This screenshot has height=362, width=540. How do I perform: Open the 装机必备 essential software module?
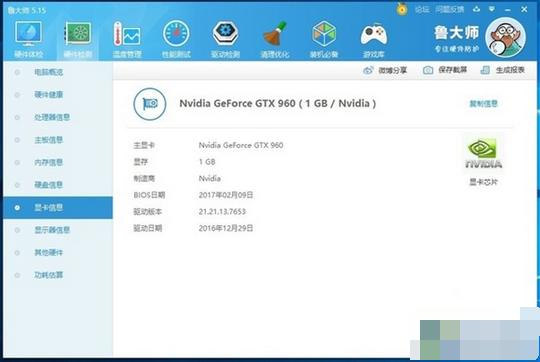click(324, 39)
